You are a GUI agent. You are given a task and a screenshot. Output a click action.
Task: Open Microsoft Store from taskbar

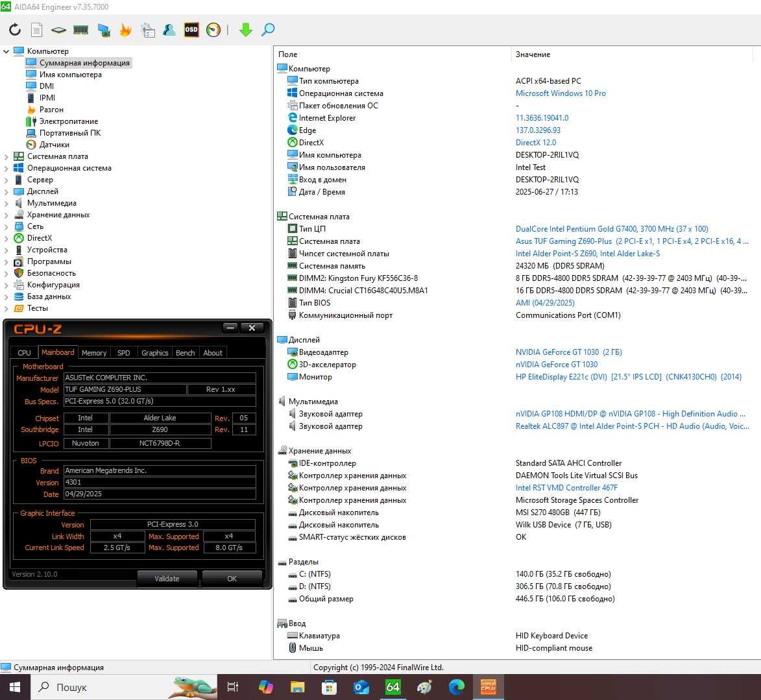(x=329, y=687)
